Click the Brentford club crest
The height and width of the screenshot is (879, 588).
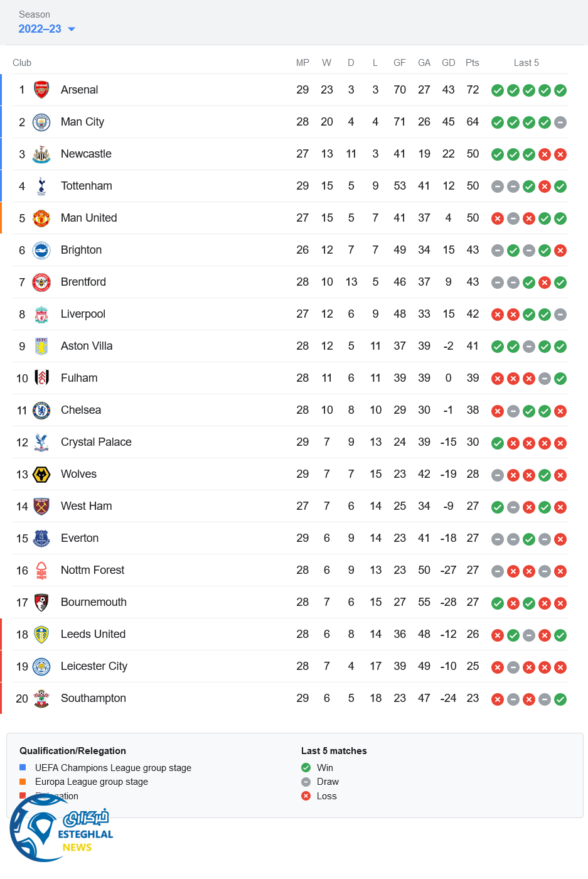tap(41, 282)
